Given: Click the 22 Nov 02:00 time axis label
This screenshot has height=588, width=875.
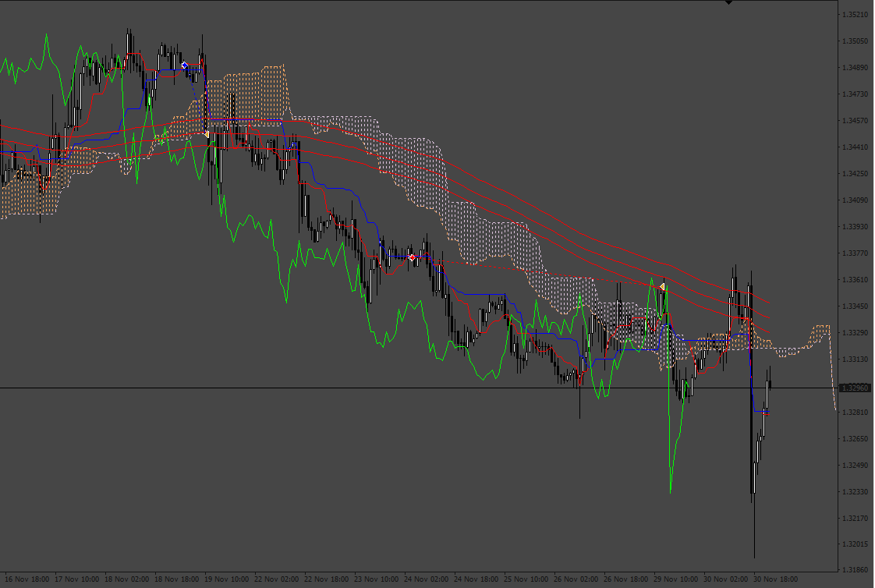Looking at the screenshot, I should coord(277,579).
